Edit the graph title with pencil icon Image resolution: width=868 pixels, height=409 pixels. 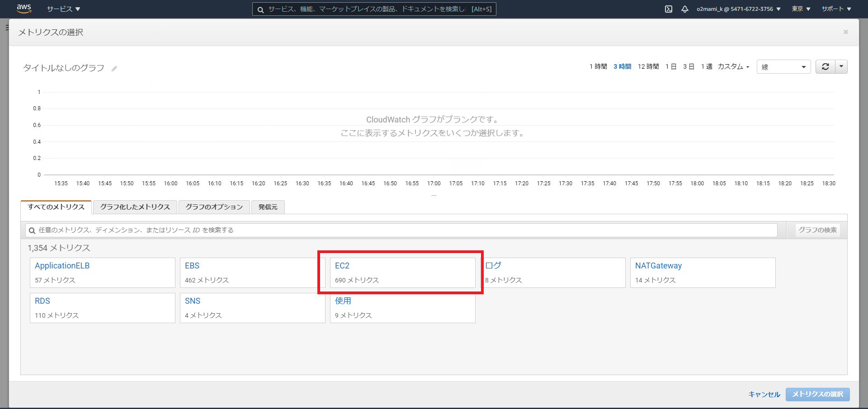pyautogui.click(x=114, y=69)
